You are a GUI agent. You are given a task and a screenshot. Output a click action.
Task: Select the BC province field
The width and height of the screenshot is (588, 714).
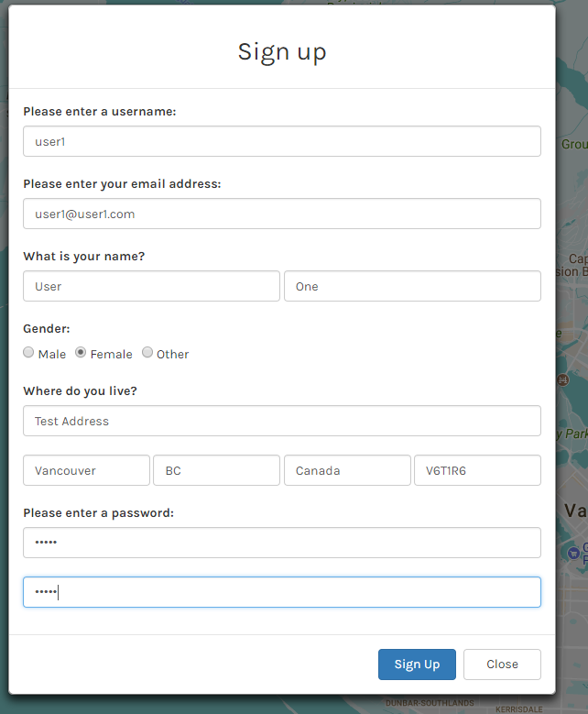[x=216, y=470]
